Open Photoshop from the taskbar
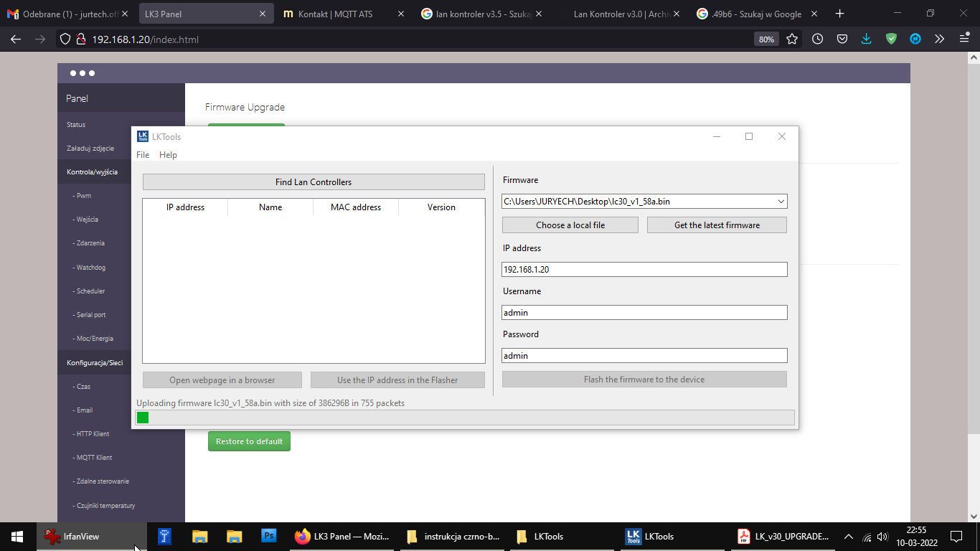980x551 pixels. (x=269, y=536)
